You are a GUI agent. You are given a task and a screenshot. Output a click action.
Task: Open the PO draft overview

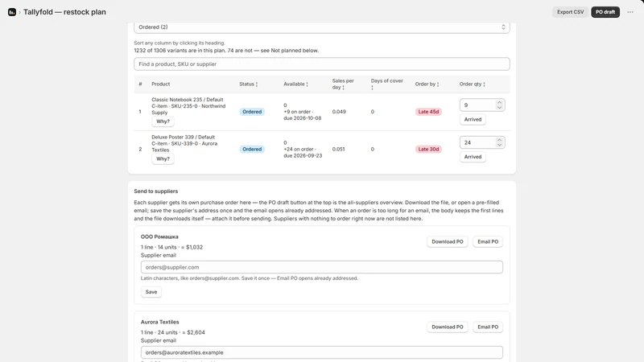pyautogui.click(x=605, y=12)
